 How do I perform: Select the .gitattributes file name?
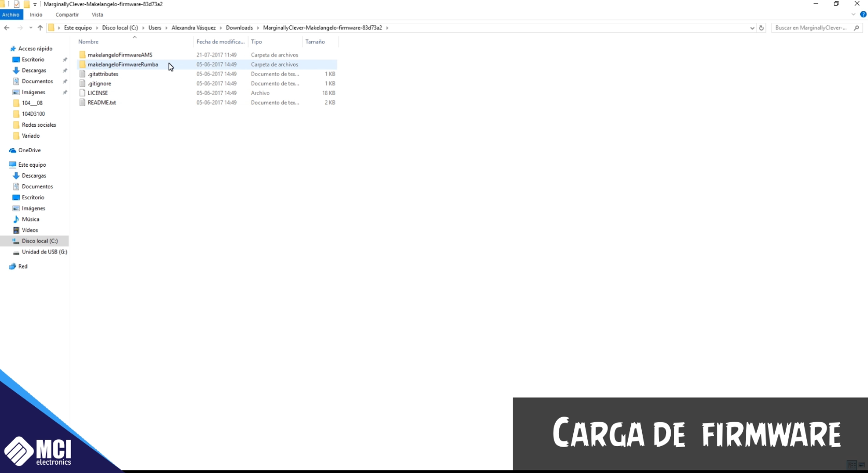pyautogui.click(x=103, y=74)
